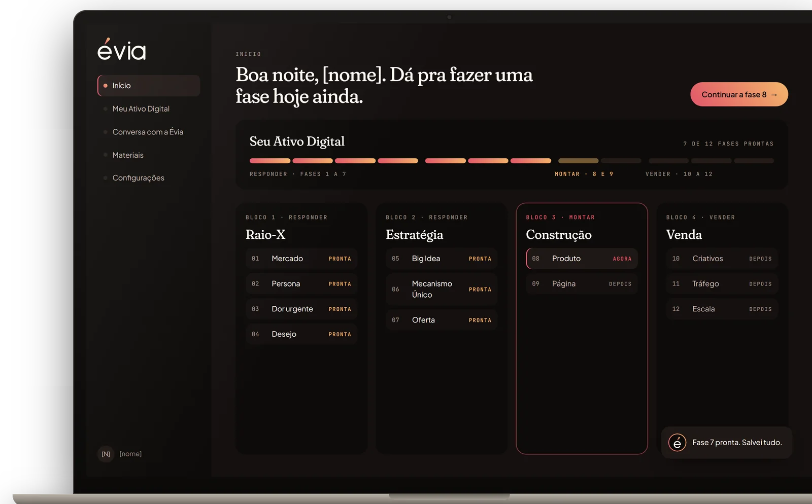This screenshot has width=812, height=504.
Task: Click the Montar · 8 e 9 label
Action: click(x=584, y=174)
